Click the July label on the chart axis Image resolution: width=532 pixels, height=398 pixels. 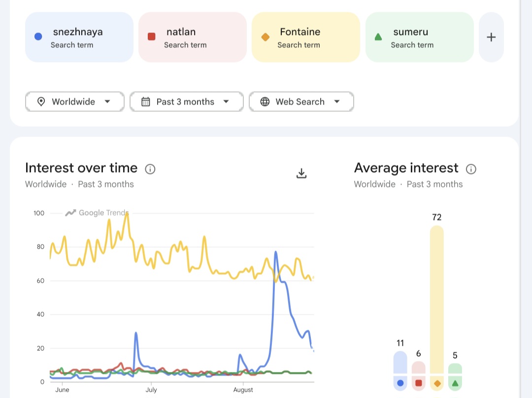pos(151,390)
